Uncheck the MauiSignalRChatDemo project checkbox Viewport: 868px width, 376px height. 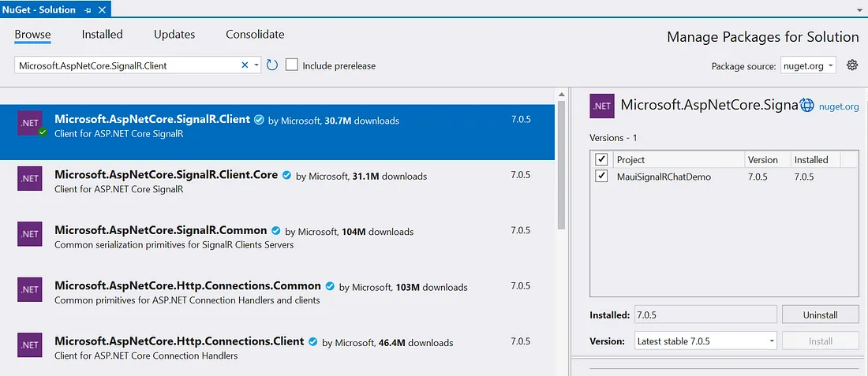click(x=602, y=177)
